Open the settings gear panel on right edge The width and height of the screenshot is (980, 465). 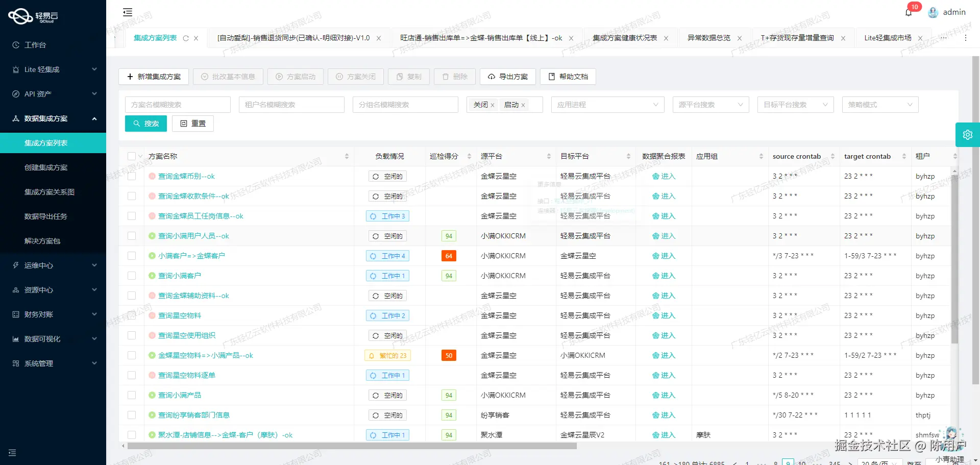pyautogui.click(x=968, y=134)
